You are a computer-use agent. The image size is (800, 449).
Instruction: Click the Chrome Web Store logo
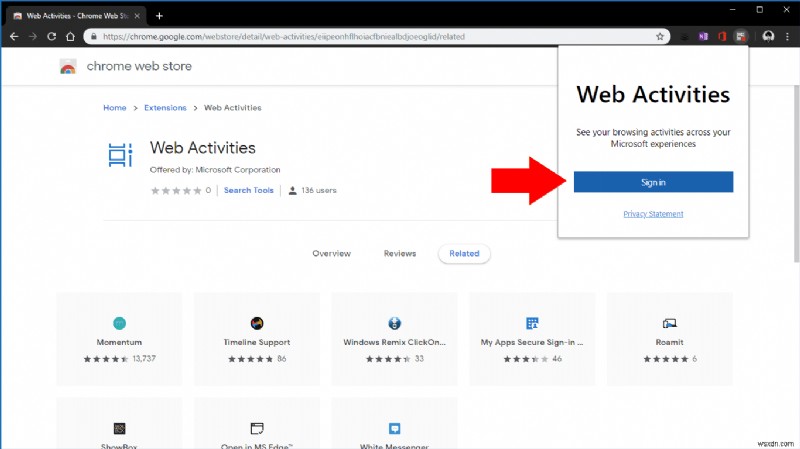[68, 67]
